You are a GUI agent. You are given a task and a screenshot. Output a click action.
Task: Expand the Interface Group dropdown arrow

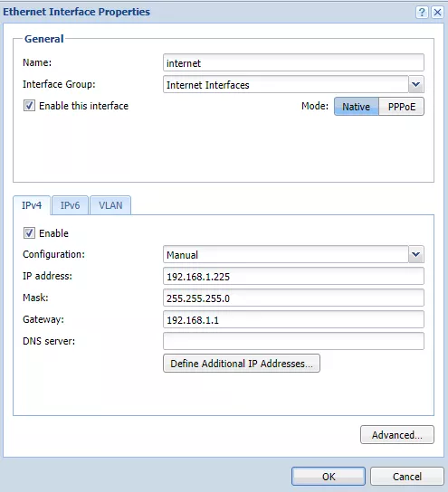tap(416, 84)
